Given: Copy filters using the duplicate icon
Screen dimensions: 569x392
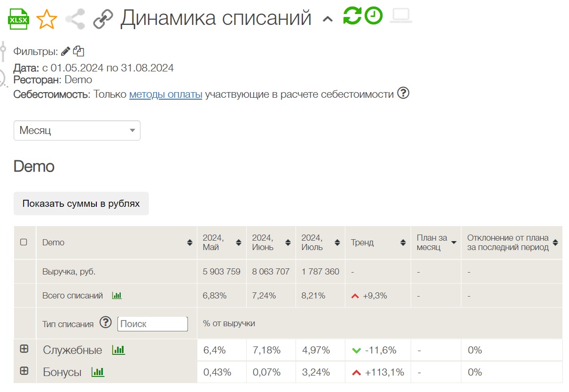Looking at the screenshot, I should (78, 51).
